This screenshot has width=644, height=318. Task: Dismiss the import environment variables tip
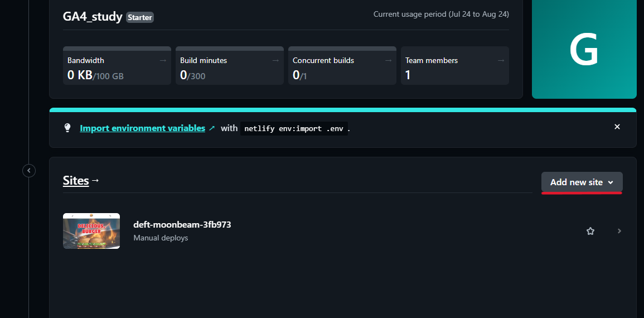coord(617,127)
